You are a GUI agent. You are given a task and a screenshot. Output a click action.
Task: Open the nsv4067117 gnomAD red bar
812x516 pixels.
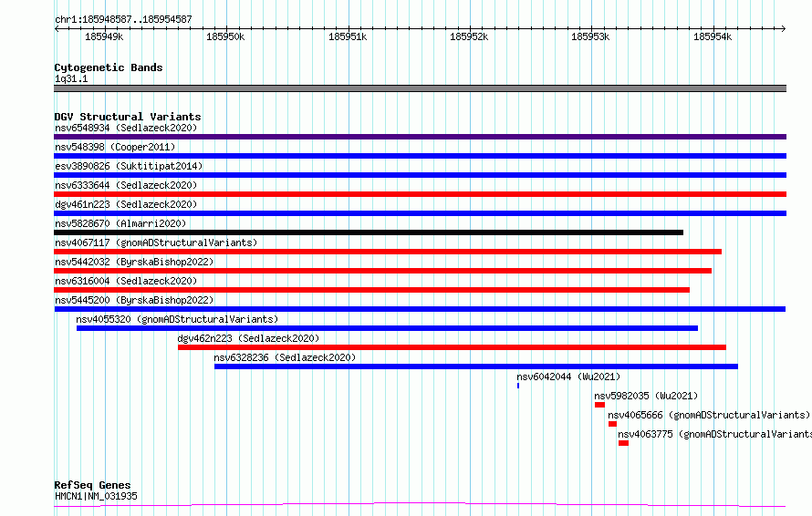[388, 252]
